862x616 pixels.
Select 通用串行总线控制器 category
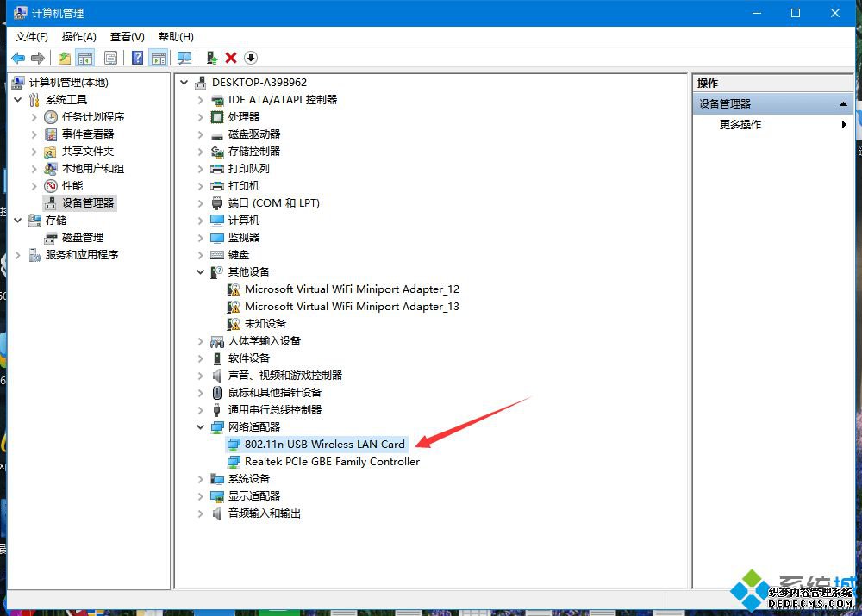point(275,410)
